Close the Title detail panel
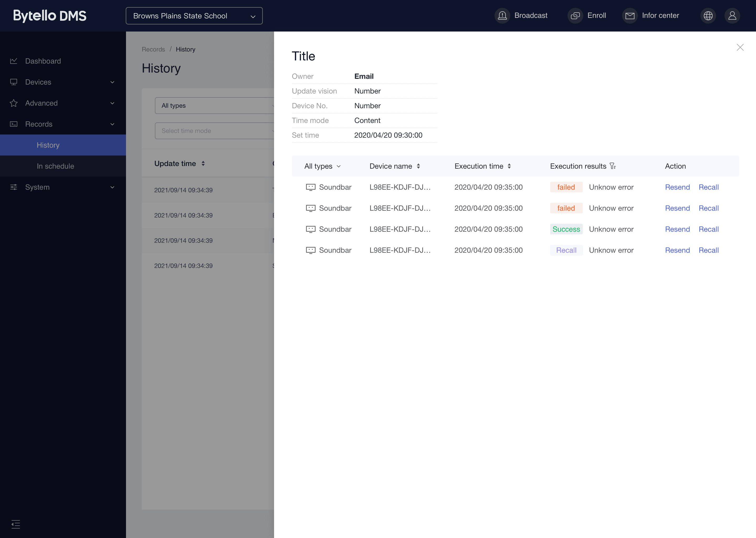 click(x=740, y=47)
